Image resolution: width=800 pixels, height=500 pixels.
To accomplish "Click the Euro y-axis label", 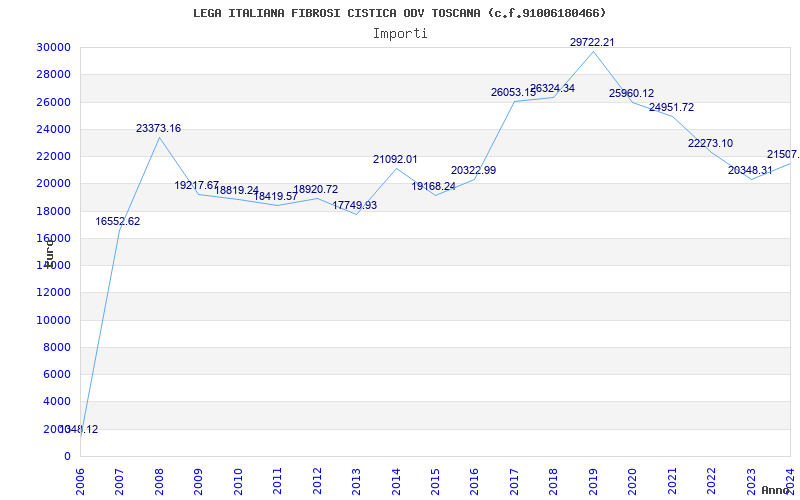I will coord(48,253).
